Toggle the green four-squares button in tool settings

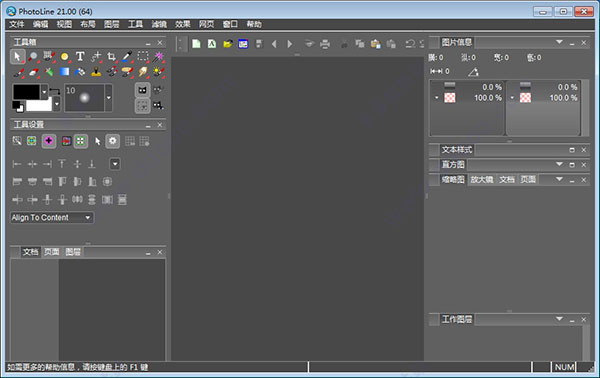pos(80,141)
